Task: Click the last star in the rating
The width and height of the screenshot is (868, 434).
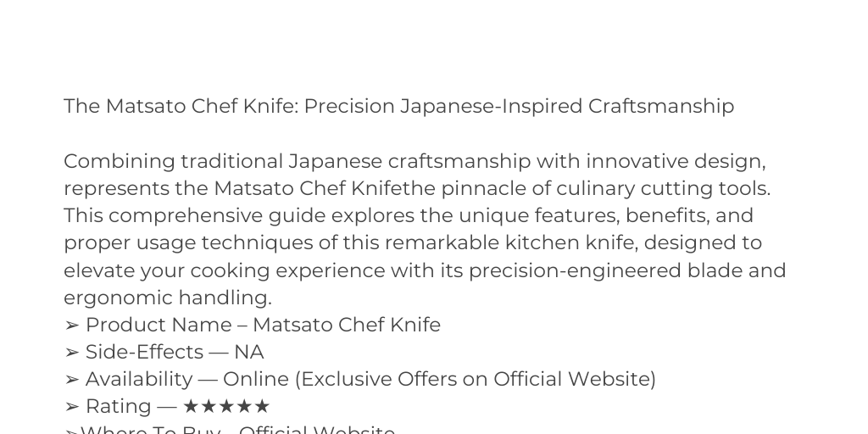Action: pyautogui.click(x=262, y=406)
